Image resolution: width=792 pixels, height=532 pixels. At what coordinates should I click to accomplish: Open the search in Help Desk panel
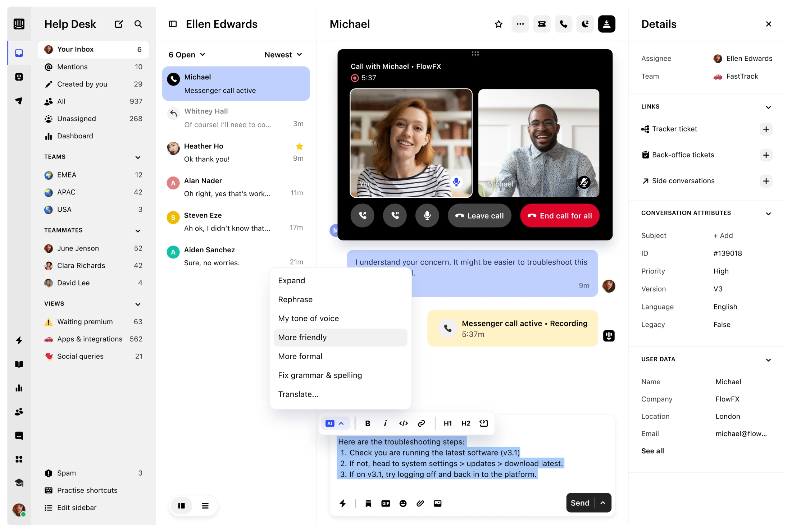tap(138, 24)
